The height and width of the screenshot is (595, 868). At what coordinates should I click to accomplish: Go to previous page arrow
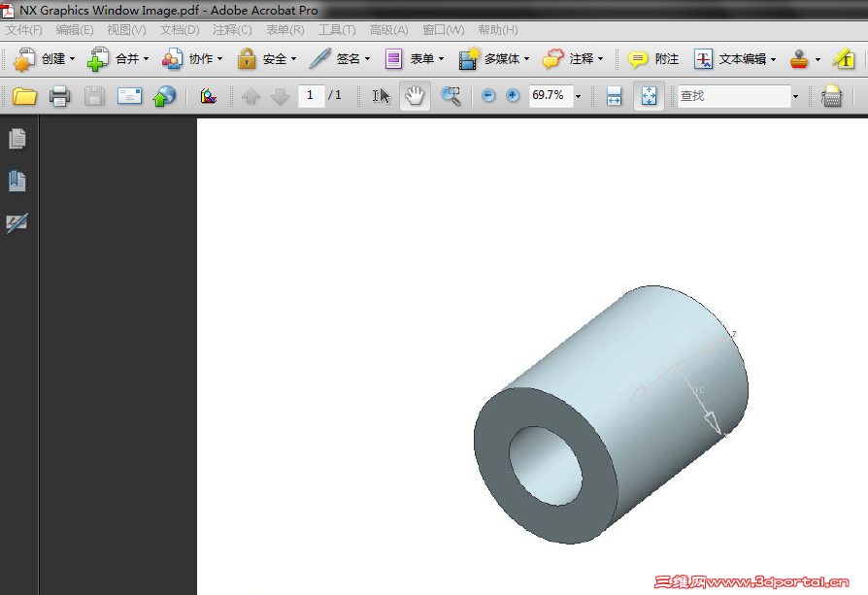coord(250,96)
